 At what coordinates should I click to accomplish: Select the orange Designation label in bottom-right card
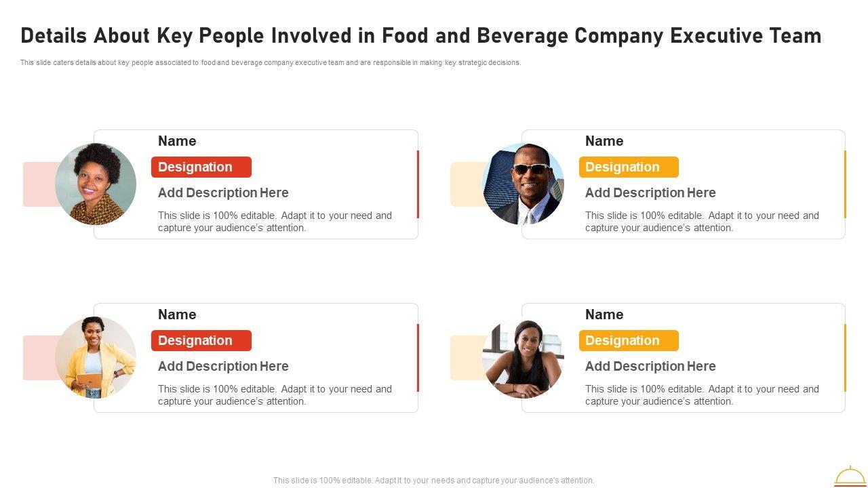pos(629,341)
